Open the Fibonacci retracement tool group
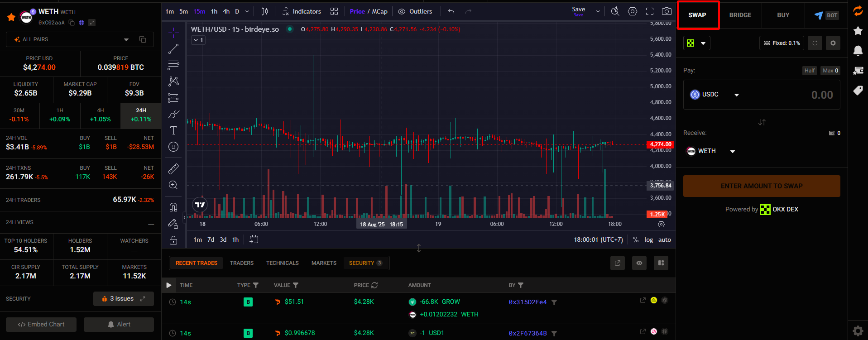Image resolution: width=868 pixels, height=340 pixels. coord(173,65)
